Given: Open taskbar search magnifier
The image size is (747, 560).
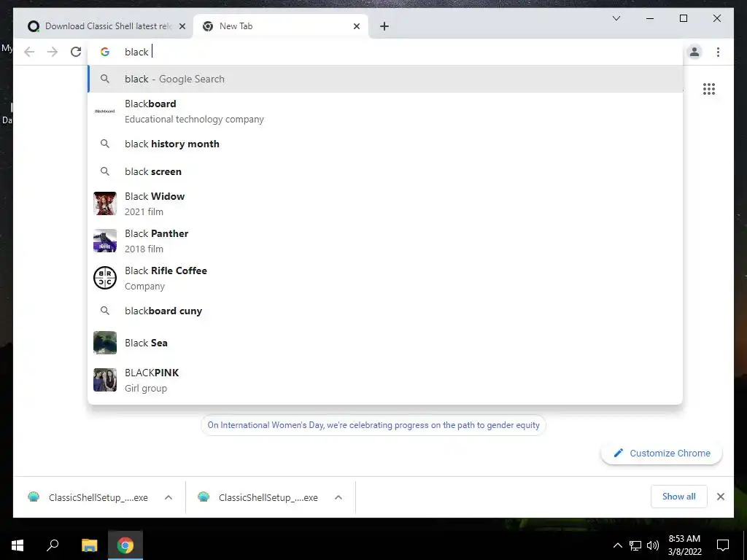Looking at the screenshot, I should click(x=53, y=545).
